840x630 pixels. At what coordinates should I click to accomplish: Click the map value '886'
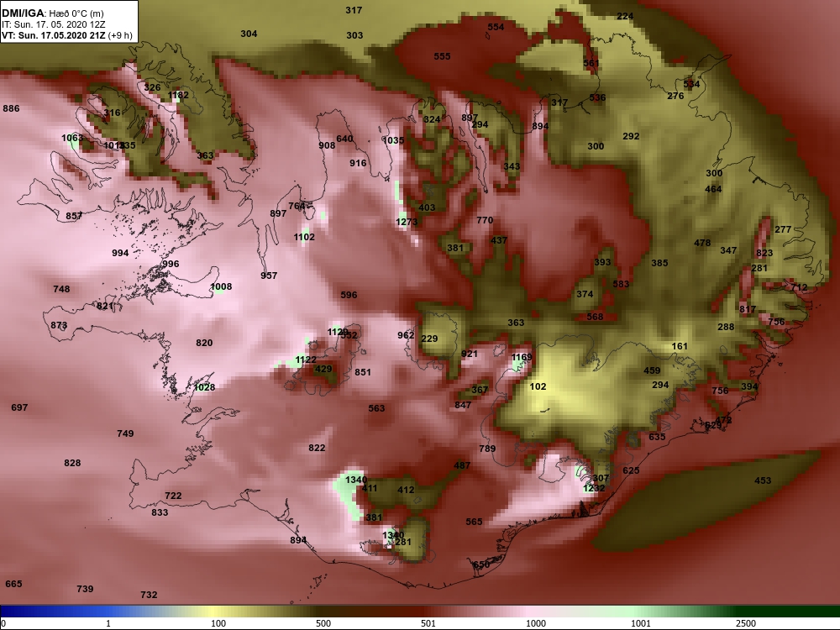point(11,108)
